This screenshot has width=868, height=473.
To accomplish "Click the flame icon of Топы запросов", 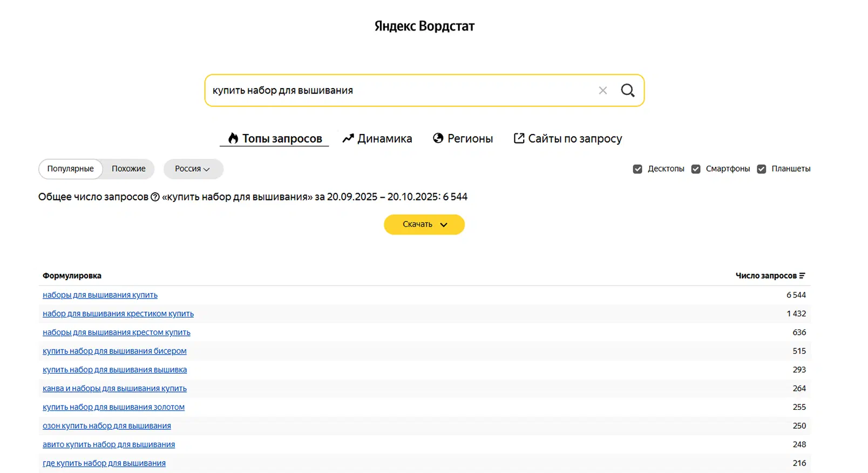I will click(x=233, y=138).
